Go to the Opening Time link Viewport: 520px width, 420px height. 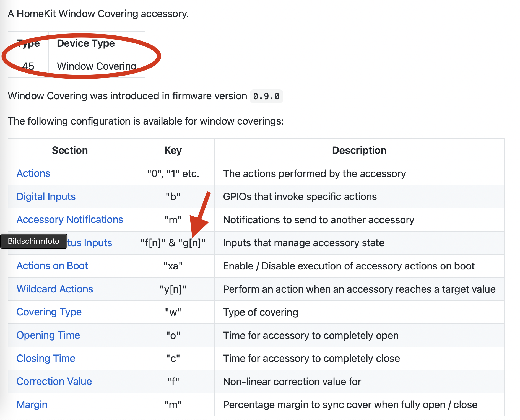point(48,335)
